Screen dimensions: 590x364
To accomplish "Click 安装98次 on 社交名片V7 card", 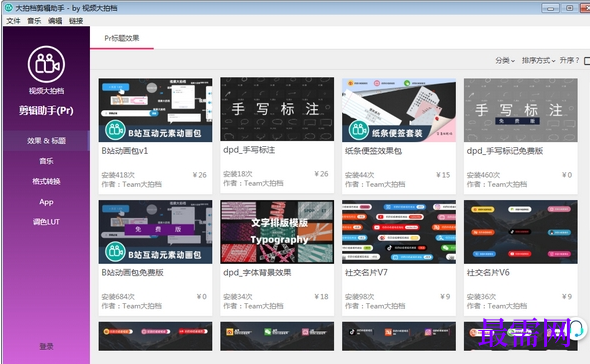I will click(x=360, y=297).
